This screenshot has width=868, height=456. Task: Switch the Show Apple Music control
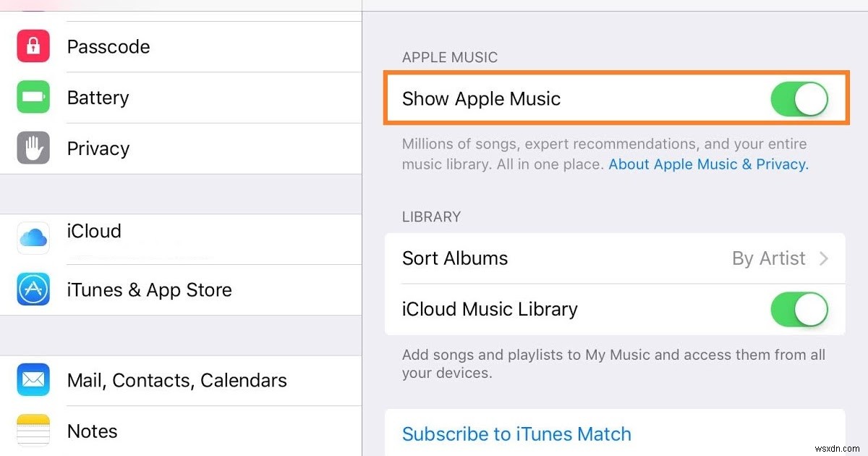799,99
